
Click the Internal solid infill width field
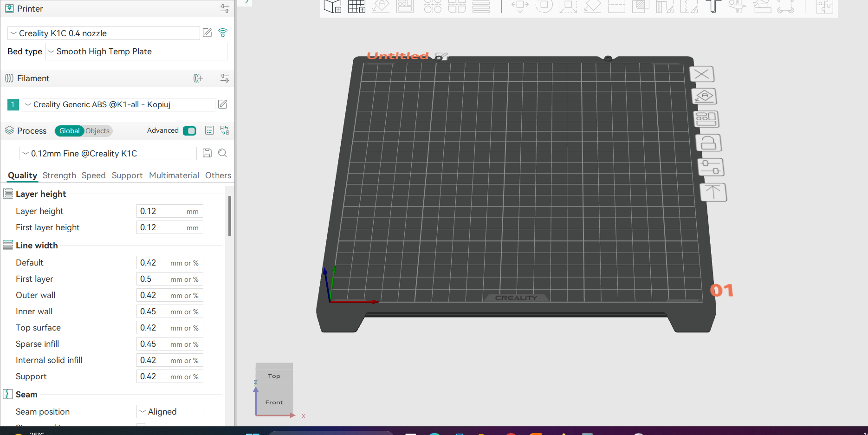(x=169, y=360)
